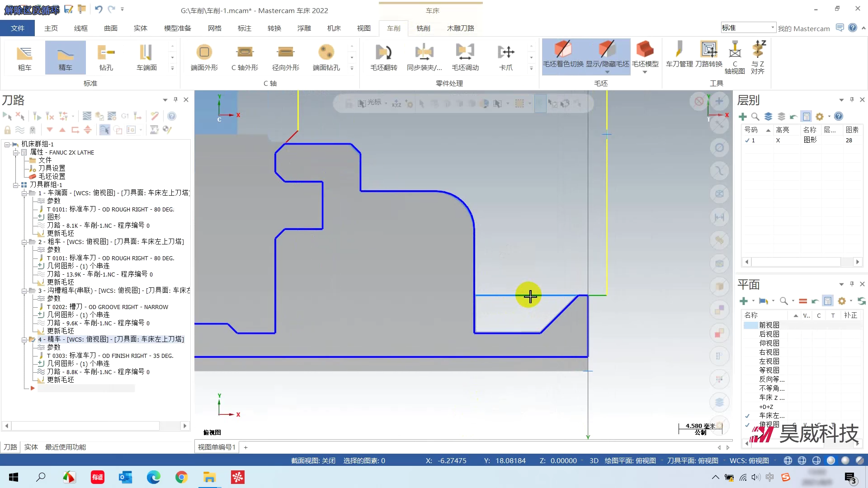Click the 毛坯模型 stock model icon
The image size is (868, 488).
[x=645, y=55]
